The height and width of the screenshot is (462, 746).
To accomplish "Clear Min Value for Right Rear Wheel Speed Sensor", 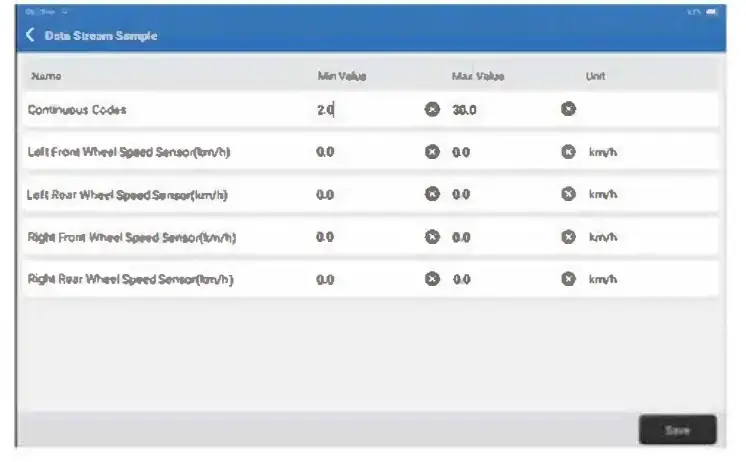I will tap(432, 278).
